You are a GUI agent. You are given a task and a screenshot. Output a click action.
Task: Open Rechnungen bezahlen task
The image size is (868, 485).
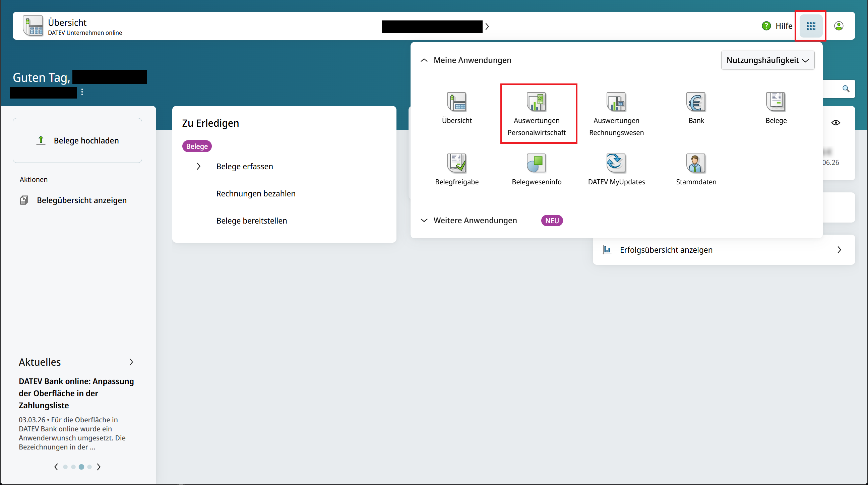point(256,193)
